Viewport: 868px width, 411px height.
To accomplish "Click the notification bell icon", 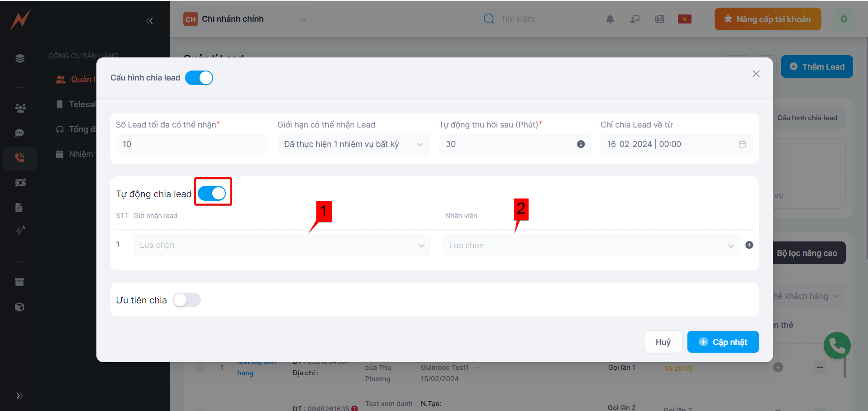I will (610, 19).
